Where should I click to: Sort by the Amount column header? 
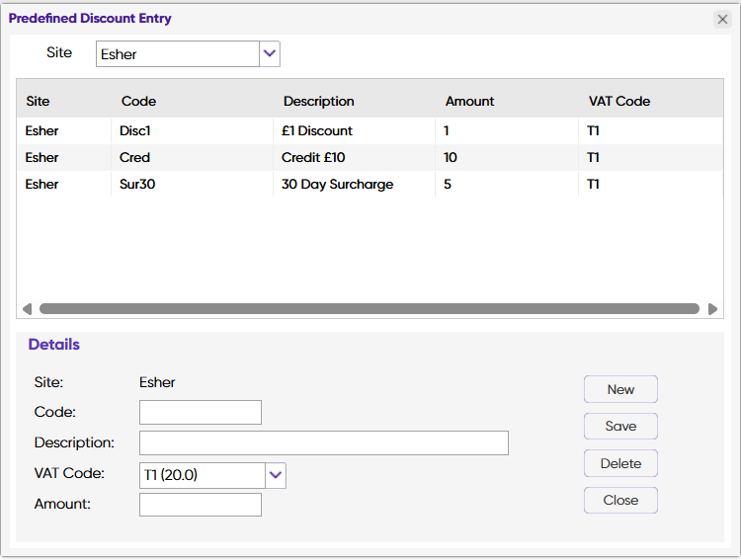click(x=469, y=101)
